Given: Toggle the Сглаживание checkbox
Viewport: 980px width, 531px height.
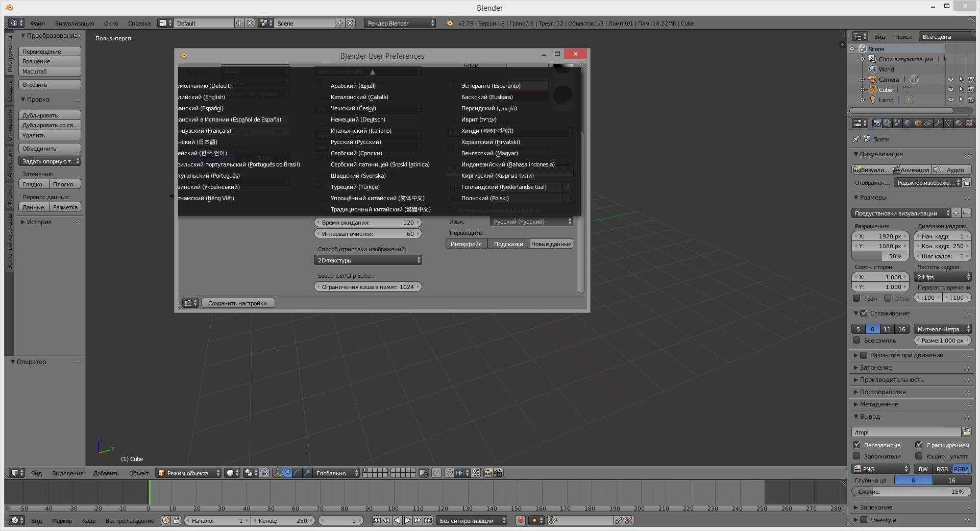Looking at the screenshot, I should tap(864, 313).
